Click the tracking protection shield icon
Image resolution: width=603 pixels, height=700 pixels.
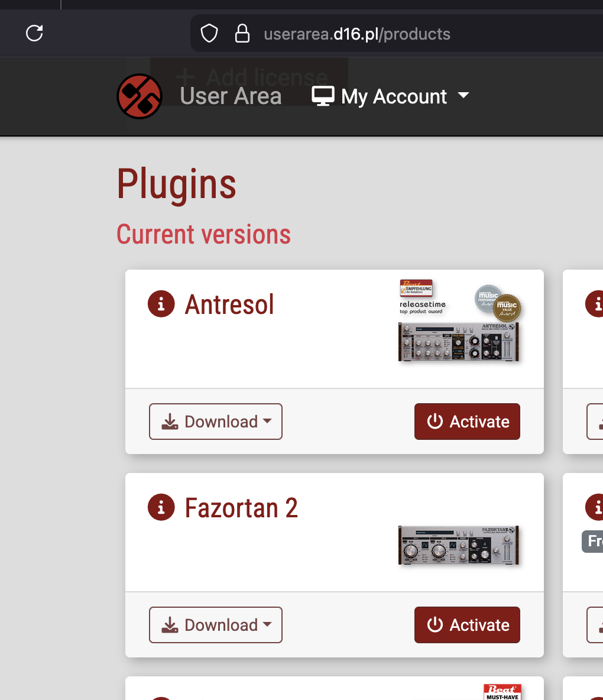(209, 34)
